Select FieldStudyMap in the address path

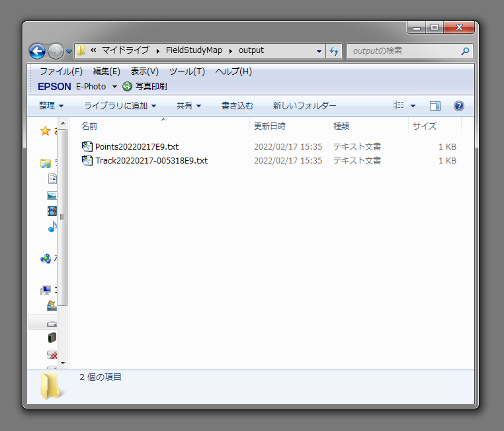pos(194,50)
